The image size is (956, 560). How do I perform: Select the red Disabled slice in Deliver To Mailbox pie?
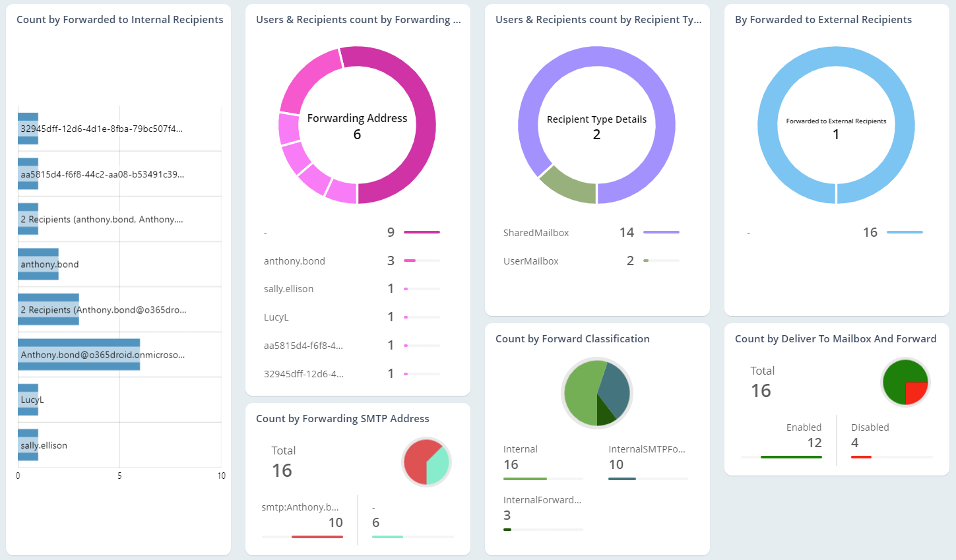pos(916,392)
